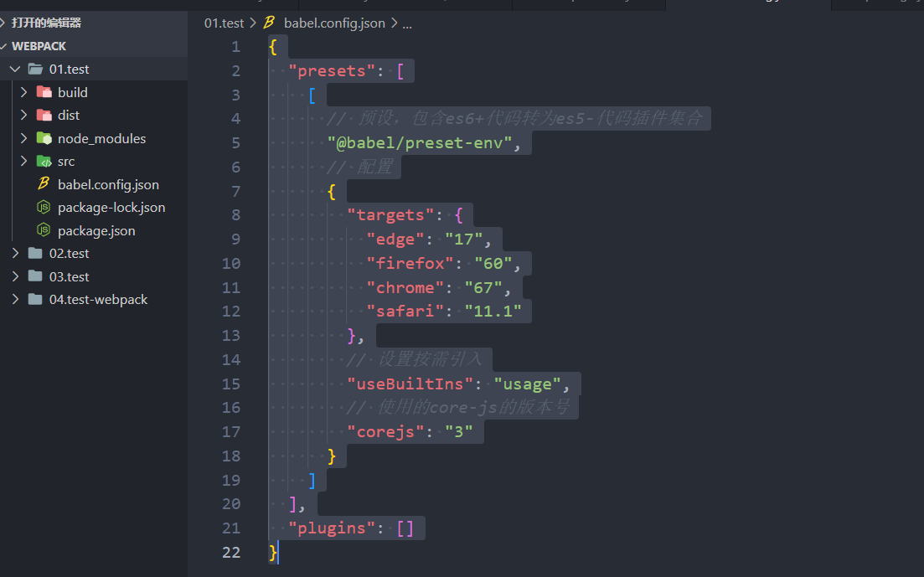Image resolution: width=924 pixels, height=577 pixels.
Task: Expand the build folder chevron
Action: 23,92
